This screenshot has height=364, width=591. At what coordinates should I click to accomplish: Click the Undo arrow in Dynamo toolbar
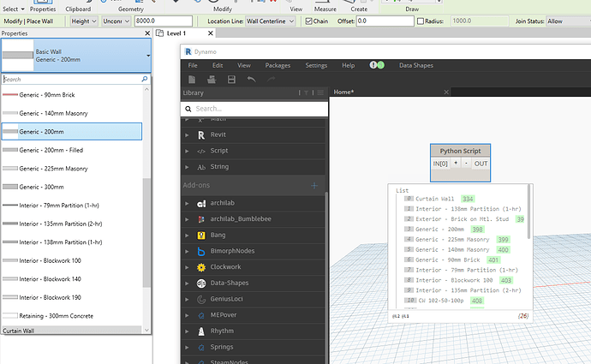pos(252,79)
